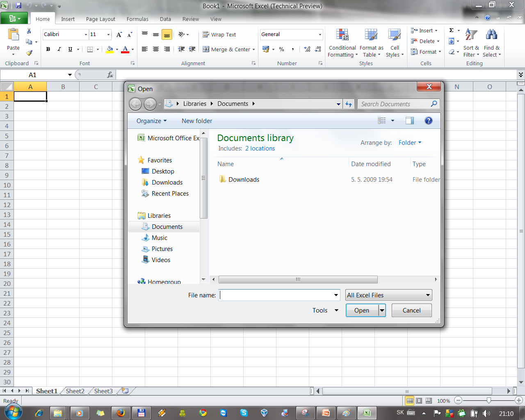Switch to the Formulas ribbon tab

click(137, 19)
